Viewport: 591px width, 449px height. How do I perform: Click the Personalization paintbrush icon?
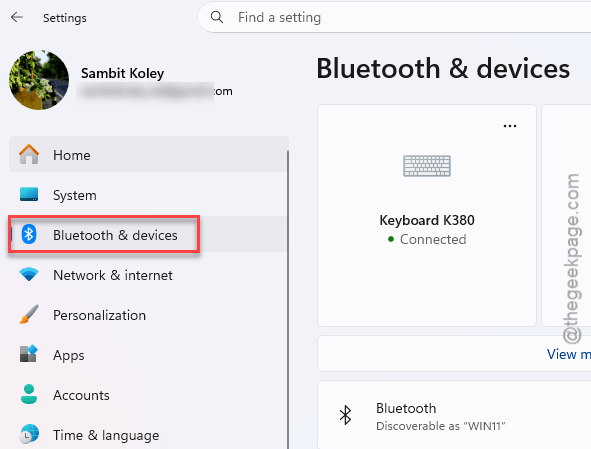(x=29, y=314)
